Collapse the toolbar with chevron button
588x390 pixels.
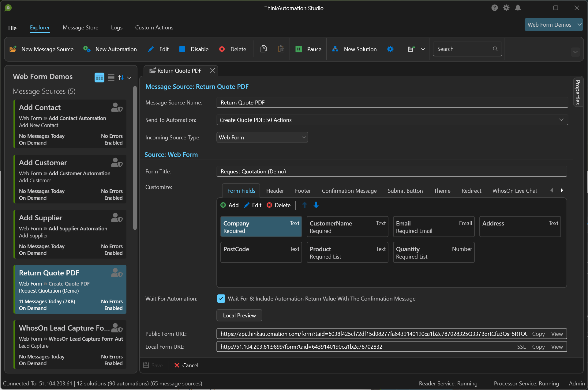[x=575, y=52]
